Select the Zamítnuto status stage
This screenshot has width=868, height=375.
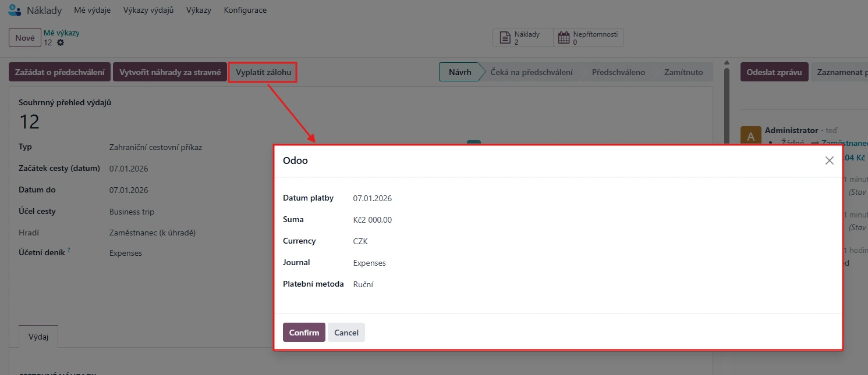pyautogui.click(x=683, y=73)
